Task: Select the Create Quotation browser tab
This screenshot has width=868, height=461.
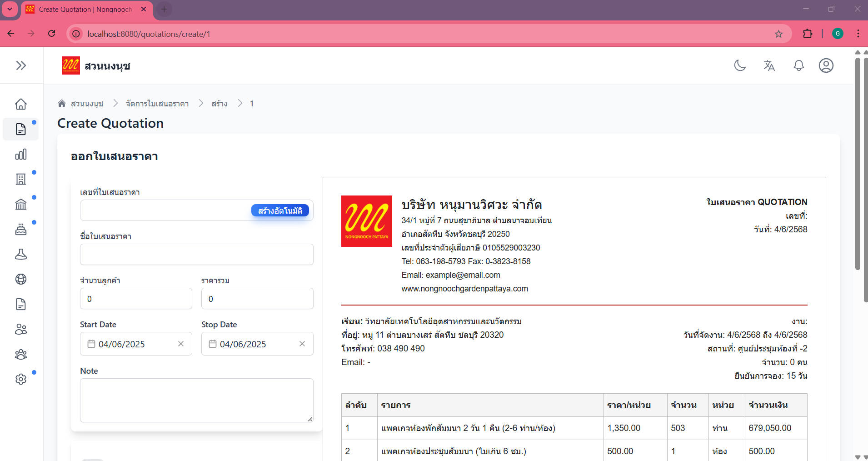Action: (85, 10)
